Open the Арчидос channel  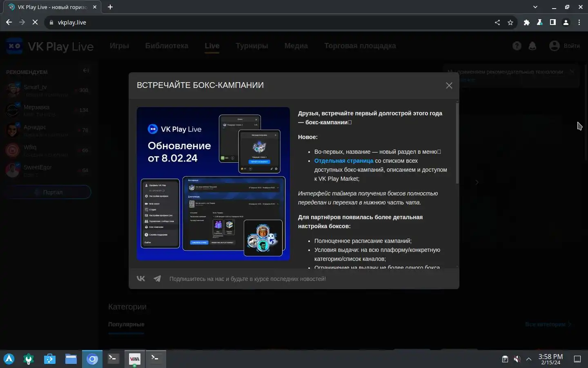[48, 130]
